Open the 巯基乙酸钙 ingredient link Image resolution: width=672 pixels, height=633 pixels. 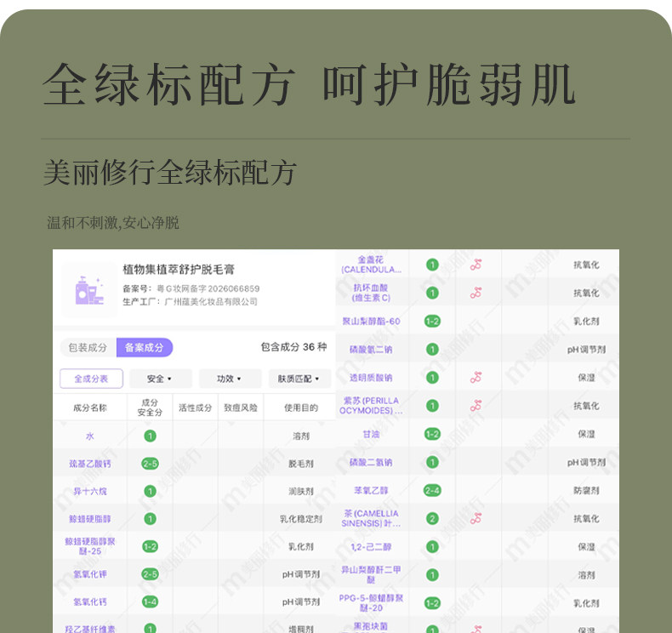tap(90, 464)
